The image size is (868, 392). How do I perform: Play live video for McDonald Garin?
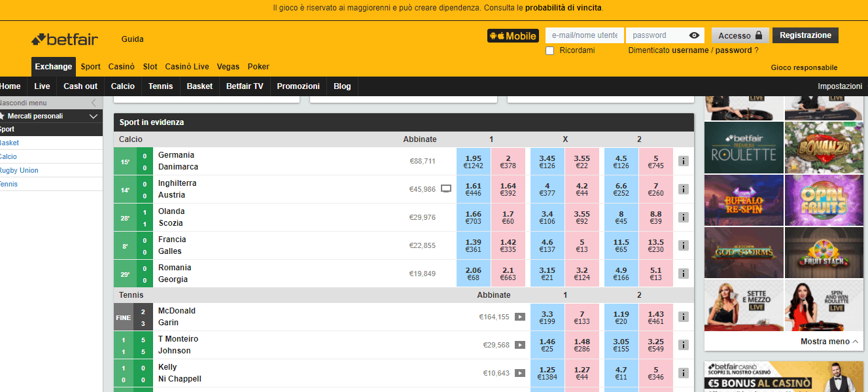click(x=520, y=317)
